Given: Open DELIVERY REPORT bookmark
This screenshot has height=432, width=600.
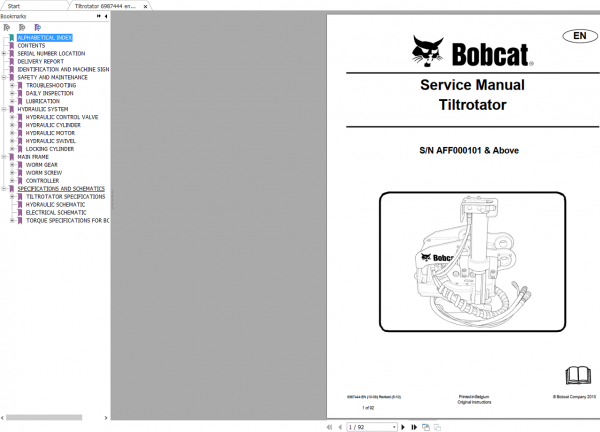Looking at the screenshot, I should [x=41, y=62].
